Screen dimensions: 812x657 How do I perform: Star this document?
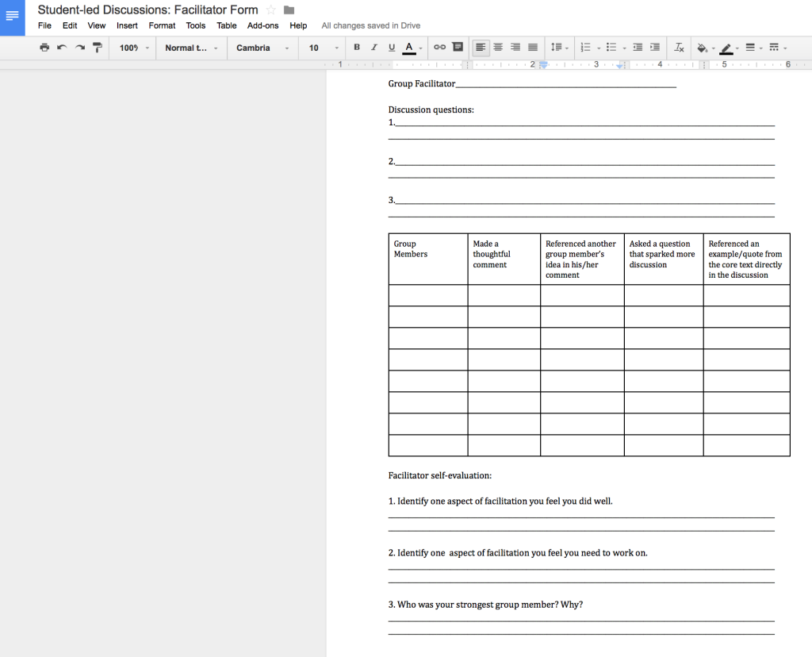(270, 10)
